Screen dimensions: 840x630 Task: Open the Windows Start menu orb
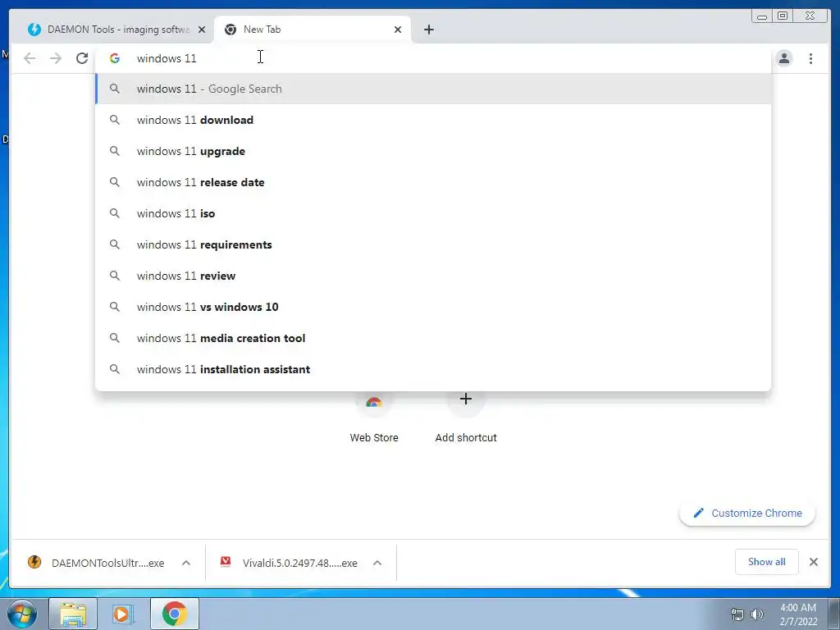(22, 614)
